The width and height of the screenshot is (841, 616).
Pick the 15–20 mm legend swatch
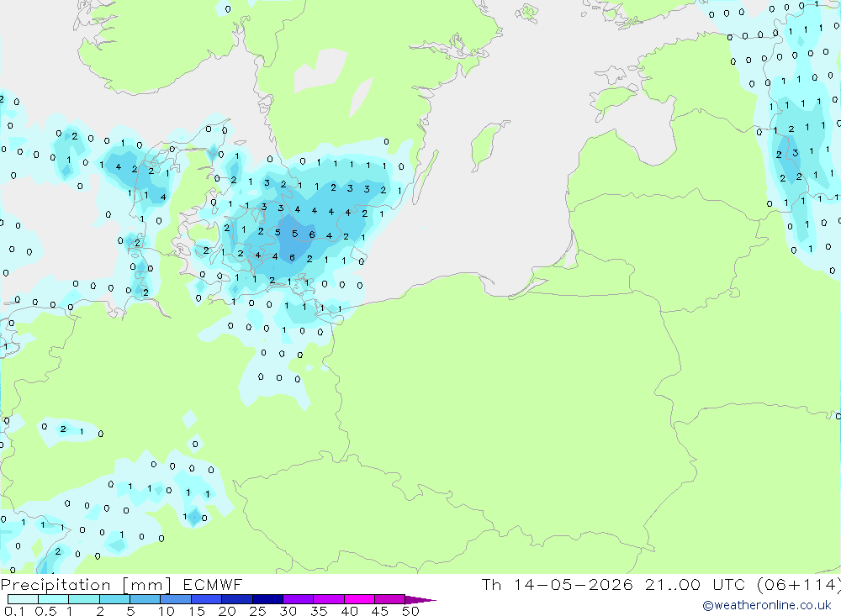click(206, 599)
